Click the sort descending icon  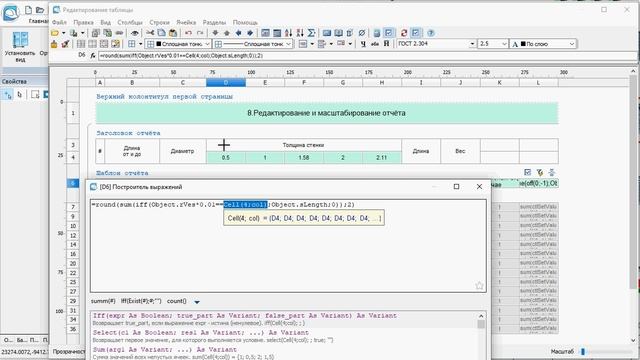[x=300, y=33]
